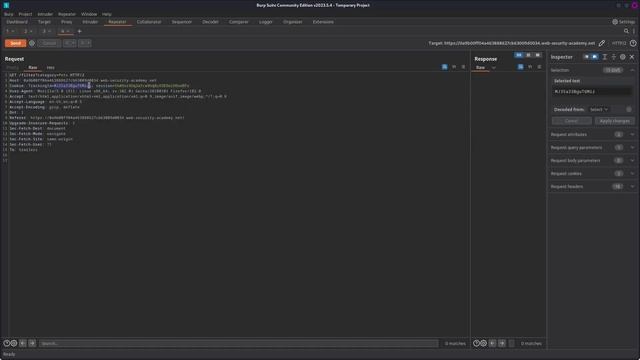Set top-bottom request/response layout
The height and width of the screenshot is (360, 640).
(529, 55)
